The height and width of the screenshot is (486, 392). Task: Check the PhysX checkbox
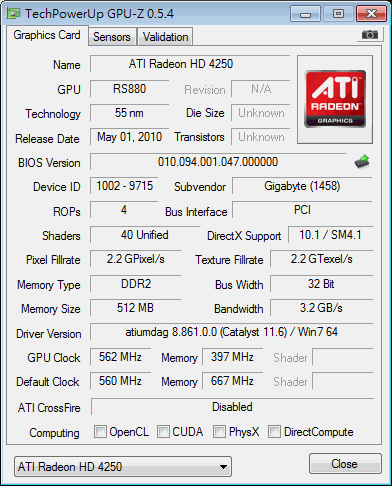[219, 431]
